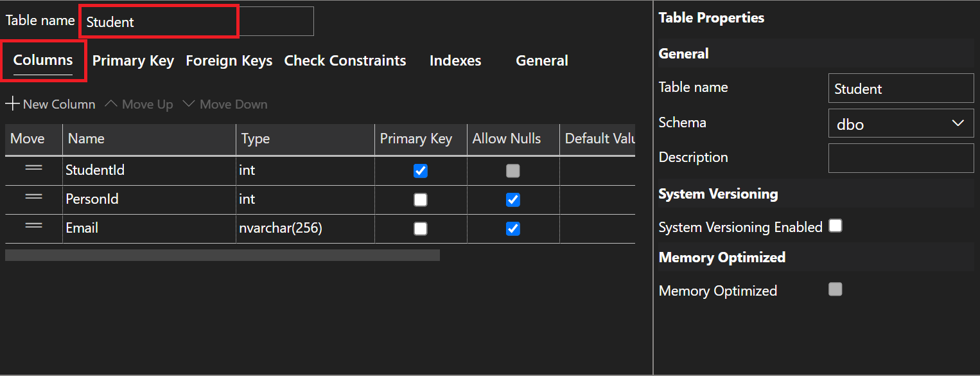Enable the System Versioning Enabled checkbox
This screenshot has width=980, height=376.
tap(835, 226)
